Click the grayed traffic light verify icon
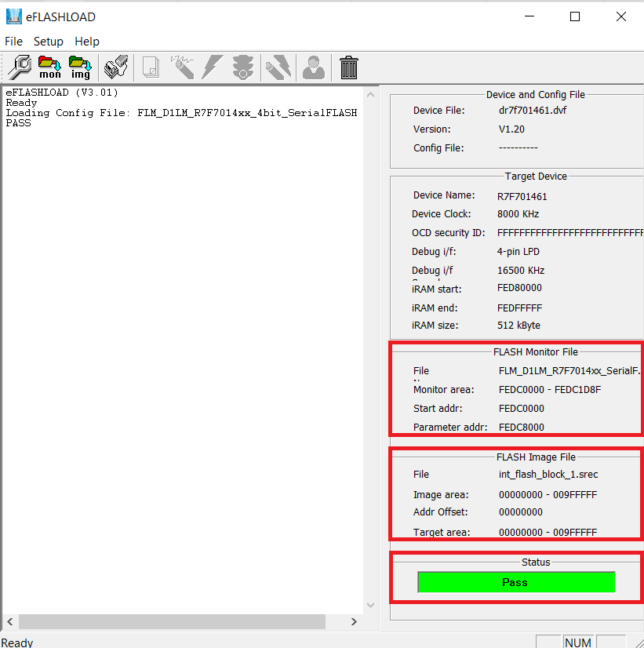Image resolution: width=644 pixels, height=648 pixels. 243,67
